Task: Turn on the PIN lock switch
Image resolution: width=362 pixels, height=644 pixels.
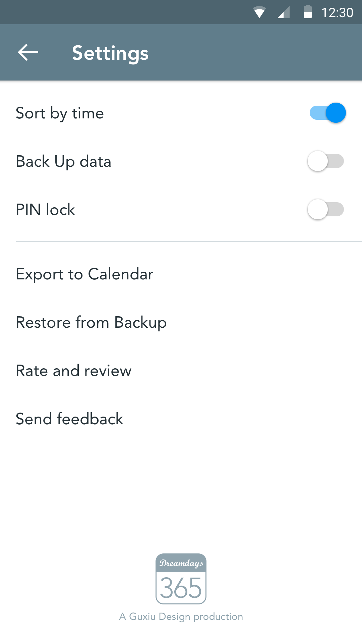Action: pyautogui.click(x=326, y=209)
